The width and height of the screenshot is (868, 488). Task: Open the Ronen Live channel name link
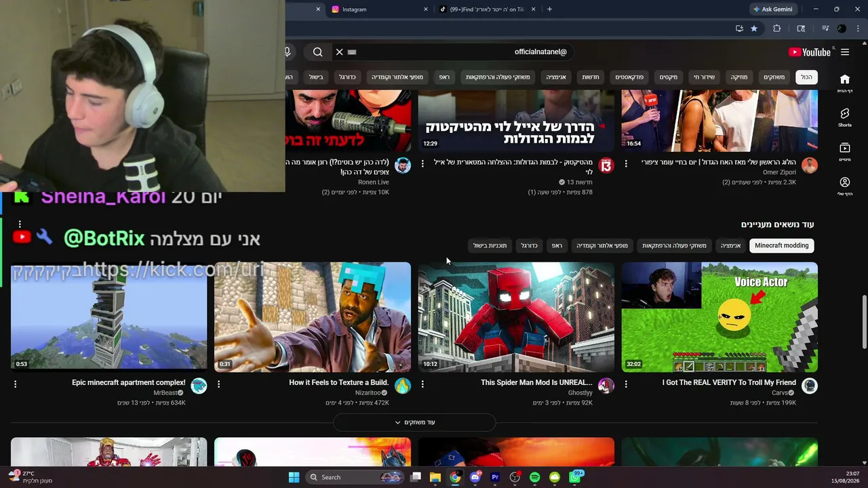click(x=374, y=182)
